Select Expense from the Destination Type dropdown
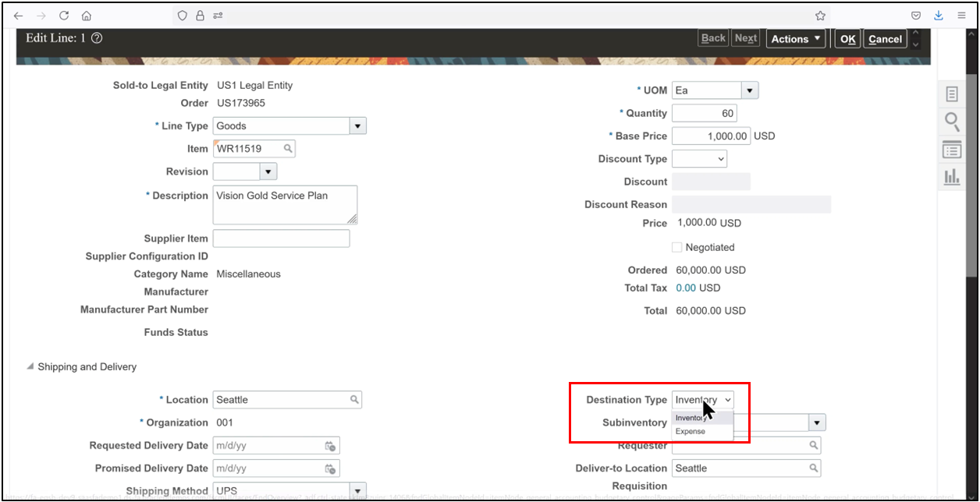The height and width of the screenshot is (502, 980). click(x=690, y=431)
